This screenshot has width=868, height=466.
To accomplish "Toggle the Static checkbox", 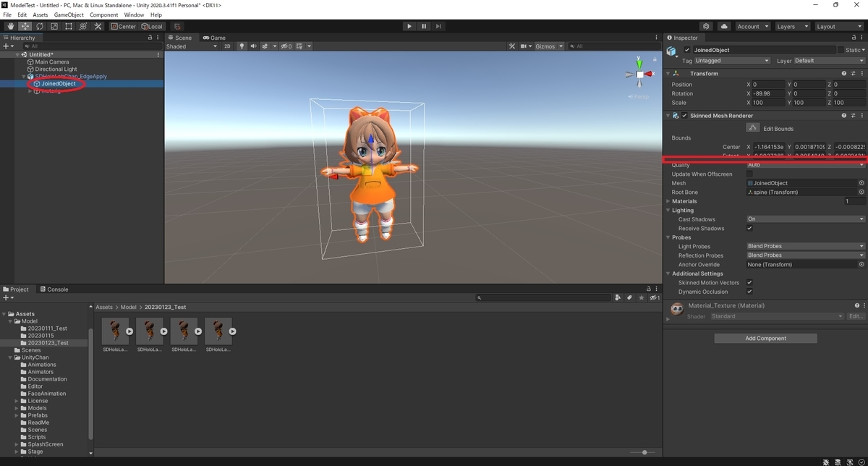I will click(x=841, y=50).
